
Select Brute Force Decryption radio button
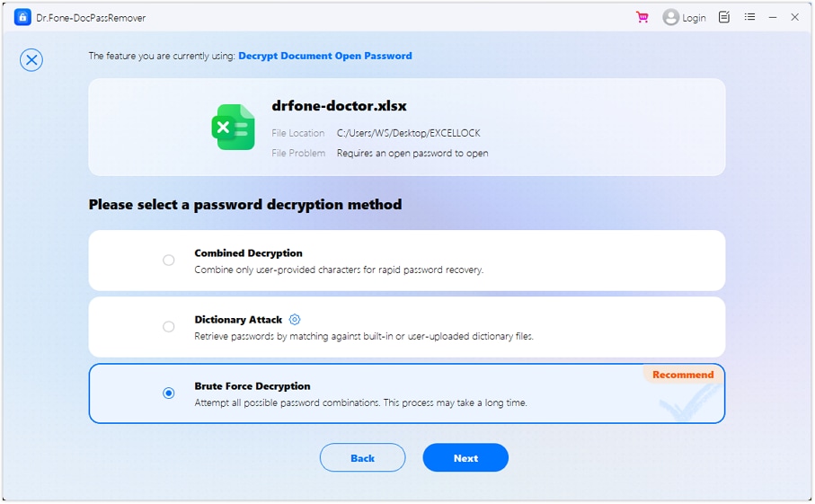point(168,393)
